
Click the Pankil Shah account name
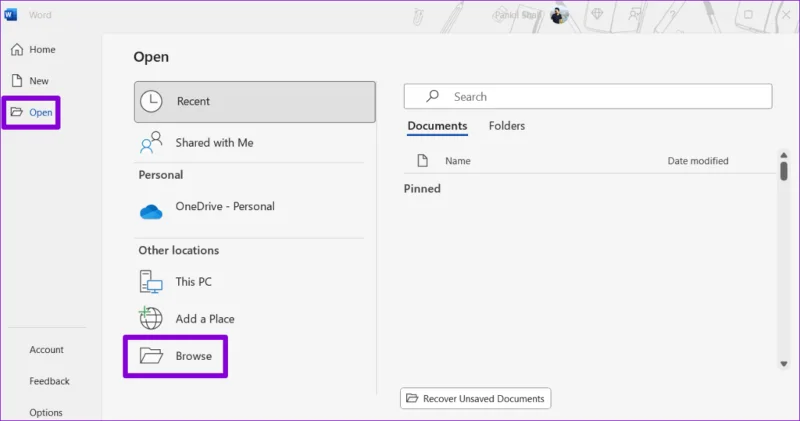(x=518, y=15)
